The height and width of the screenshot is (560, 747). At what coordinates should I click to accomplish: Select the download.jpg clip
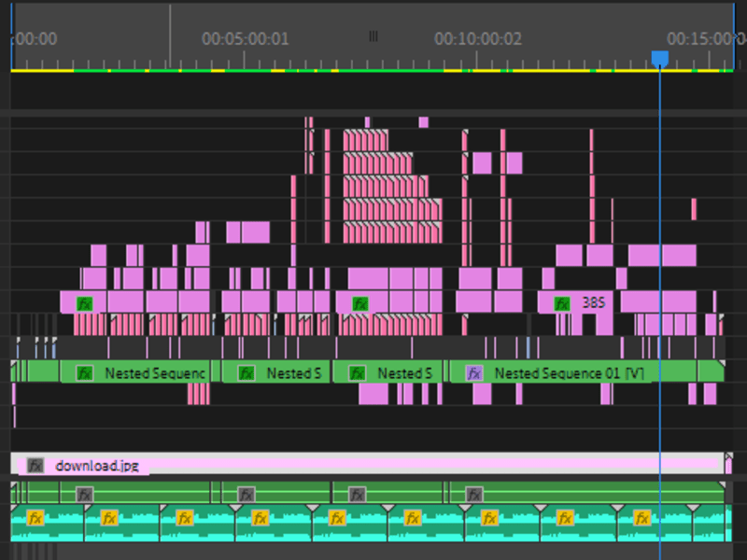point(367,464)
